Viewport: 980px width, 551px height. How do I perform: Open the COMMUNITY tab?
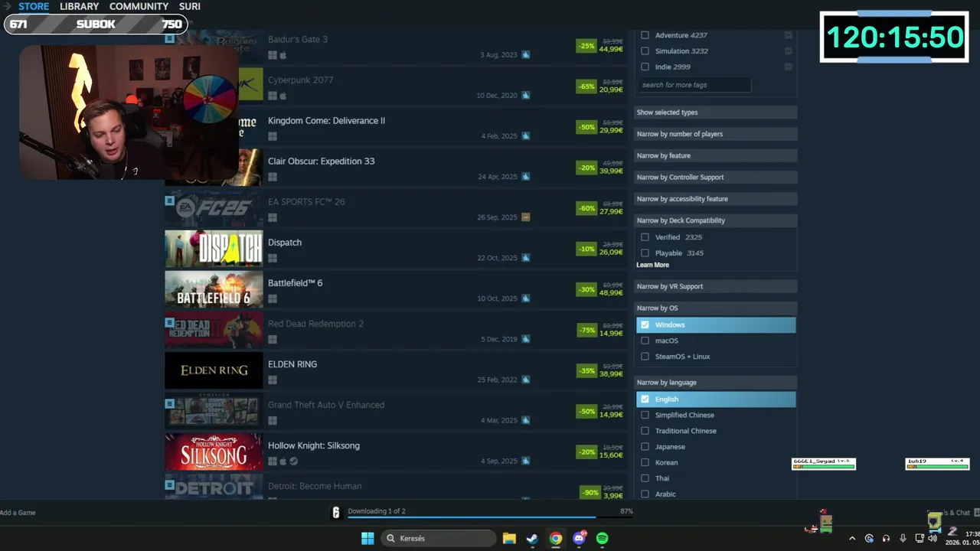point(139,6)
